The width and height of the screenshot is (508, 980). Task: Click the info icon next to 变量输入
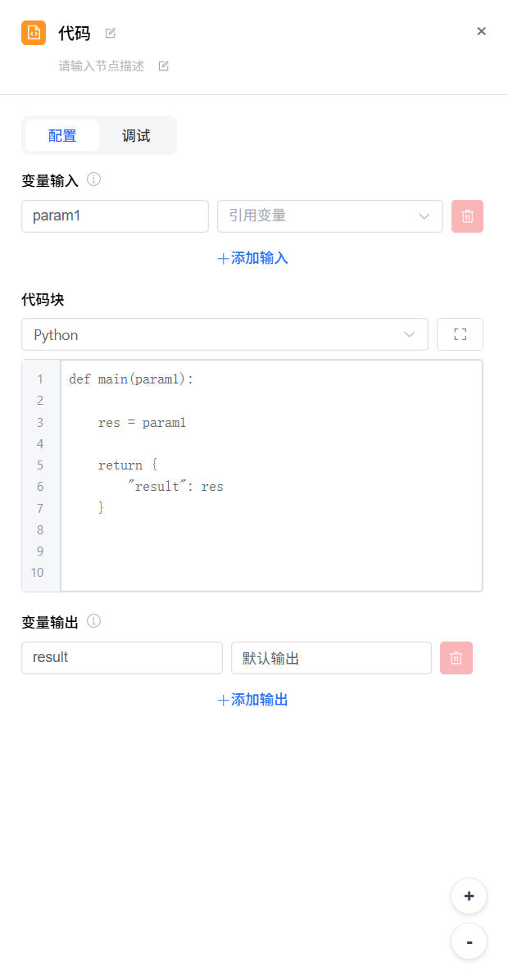tap(93, 179)
